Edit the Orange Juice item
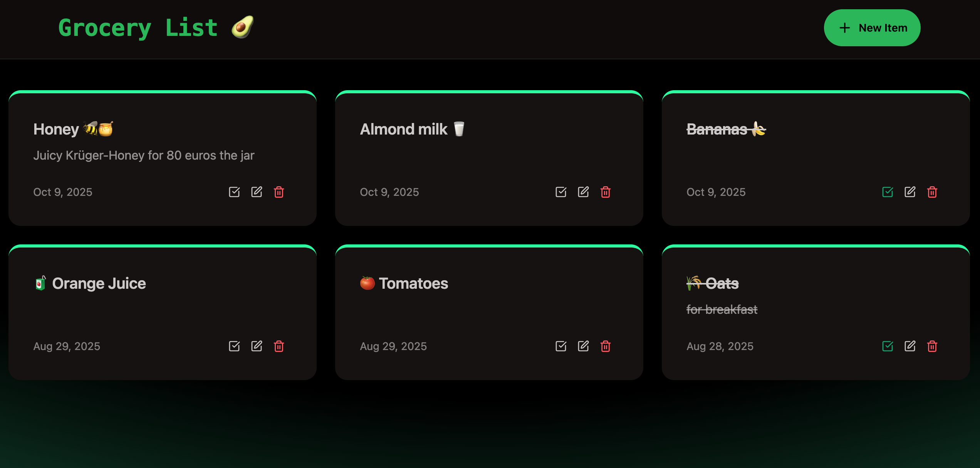The height and width of the screenshot is (468, 980). tap(257, 346)
